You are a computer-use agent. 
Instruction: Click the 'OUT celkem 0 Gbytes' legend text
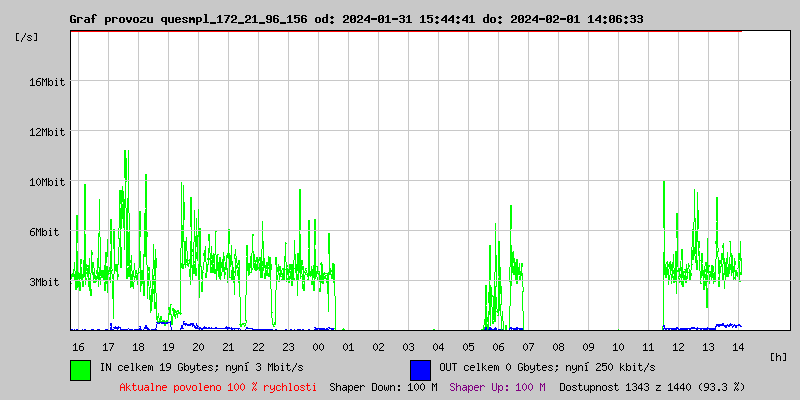coord(547,367)
